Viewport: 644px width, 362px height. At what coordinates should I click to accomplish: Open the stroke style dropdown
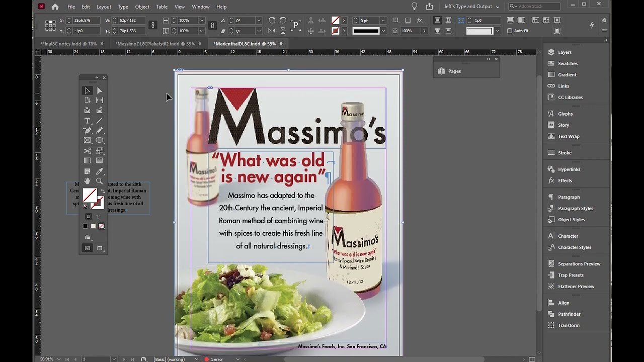point(383,31)
